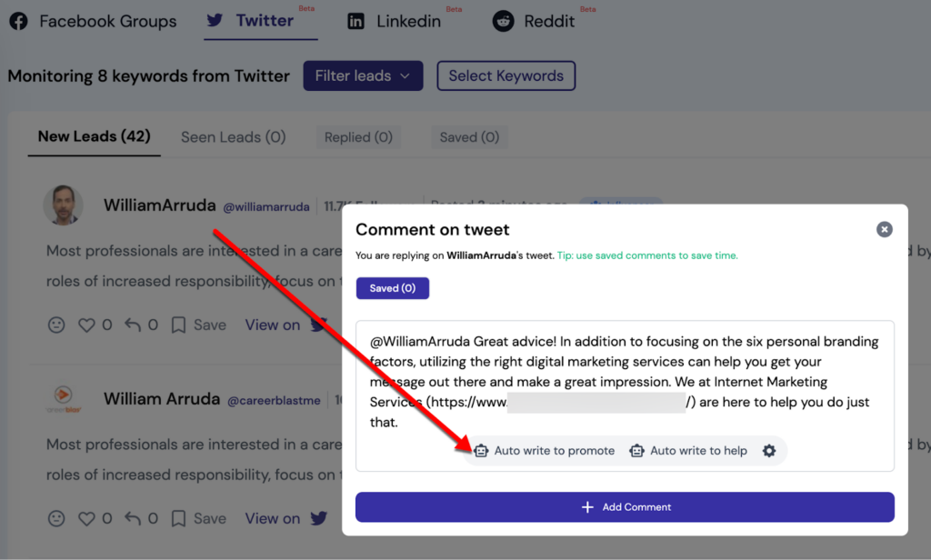
Task: Click bookmark Save icon on second lead
Action: click(180, 518)
